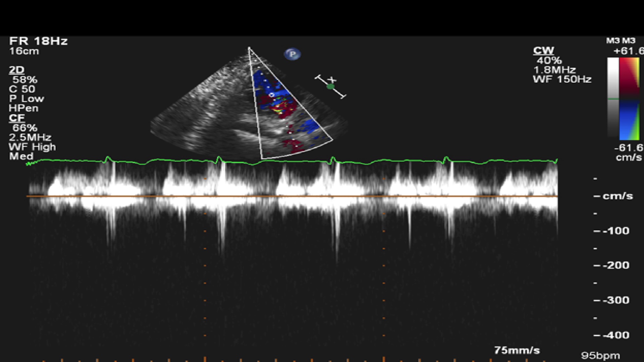Screen dimensions: 644x362
Task: Select the CW Doppler mode label
Action: 544,51
